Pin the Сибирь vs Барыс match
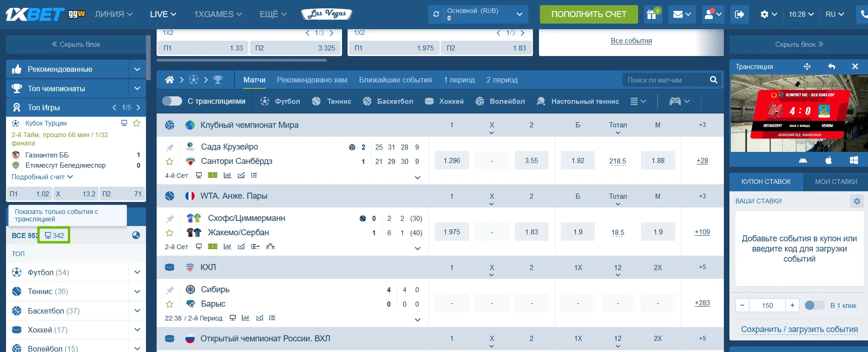The image size is (868, 352). [170, 290]
